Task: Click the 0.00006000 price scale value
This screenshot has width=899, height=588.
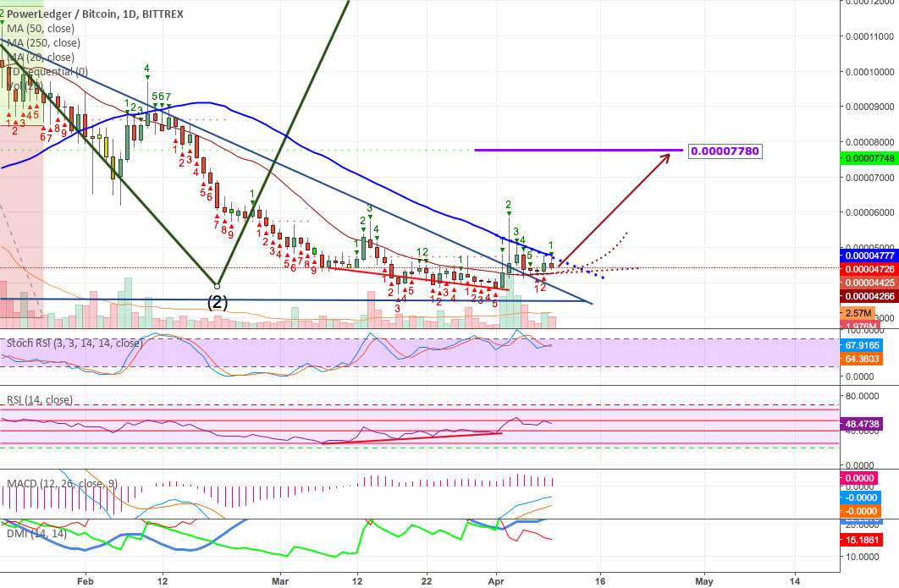Action: coord(869,212)
